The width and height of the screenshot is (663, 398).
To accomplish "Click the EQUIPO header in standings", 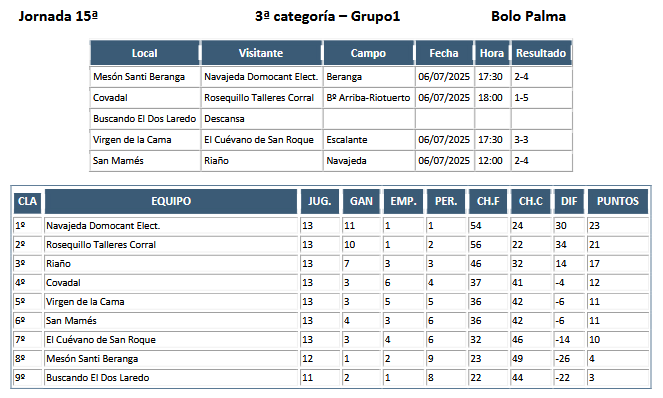I will pos(171,201).
